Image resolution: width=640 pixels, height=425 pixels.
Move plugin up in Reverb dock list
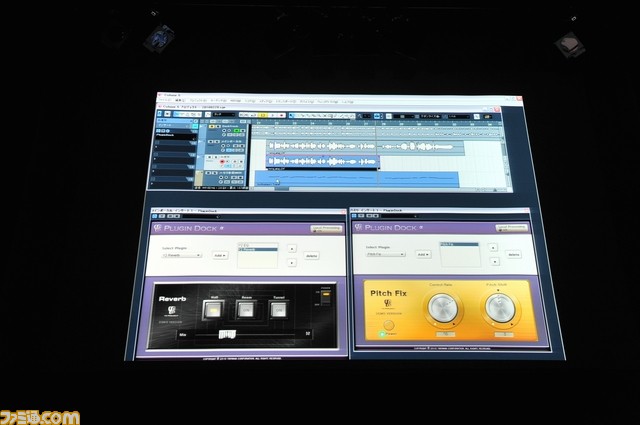(x=291, y=248)
